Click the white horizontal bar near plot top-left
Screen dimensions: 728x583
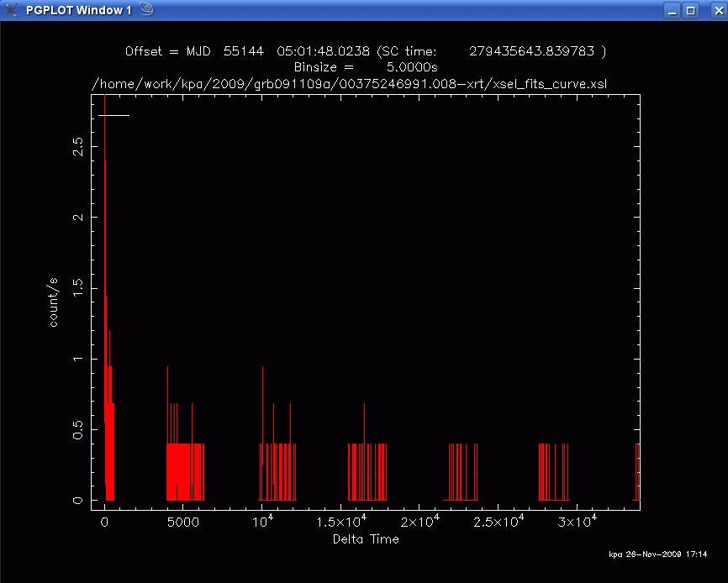(113, 115)
